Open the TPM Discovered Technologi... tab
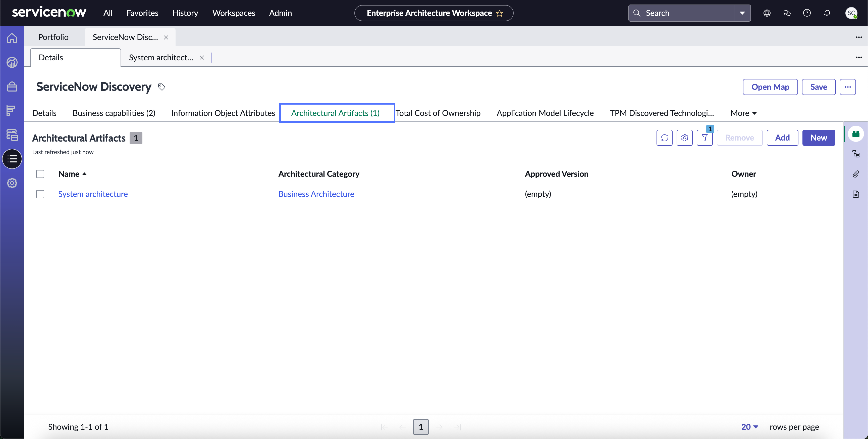This screenshot has height=439, width=868. click(662, 113)
